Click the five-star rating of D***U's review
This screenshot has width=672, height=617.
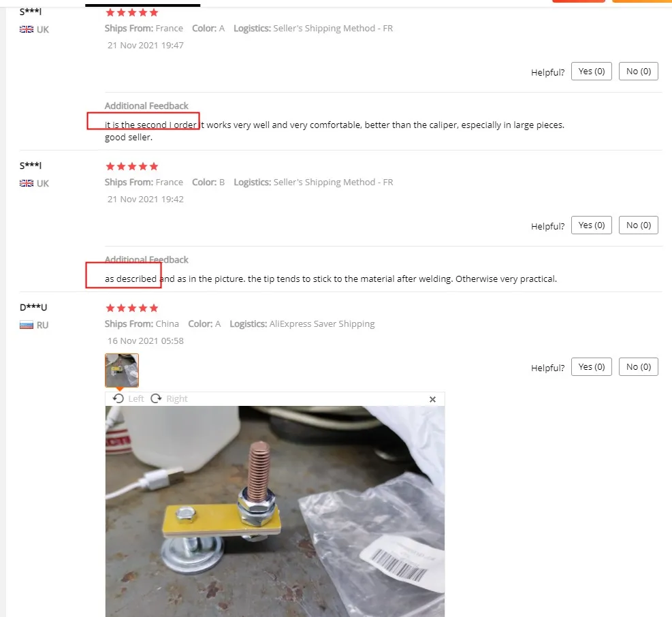click(132, 308)
